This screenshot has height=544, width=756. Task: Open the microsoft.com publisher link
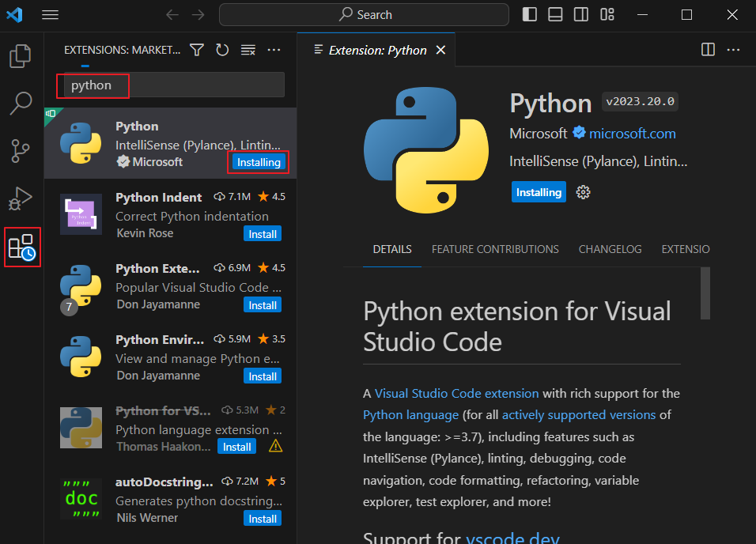632,134
